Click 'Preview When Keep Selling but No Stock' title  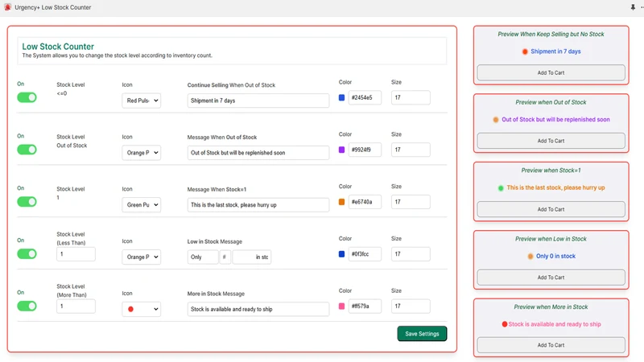point(551,35)
